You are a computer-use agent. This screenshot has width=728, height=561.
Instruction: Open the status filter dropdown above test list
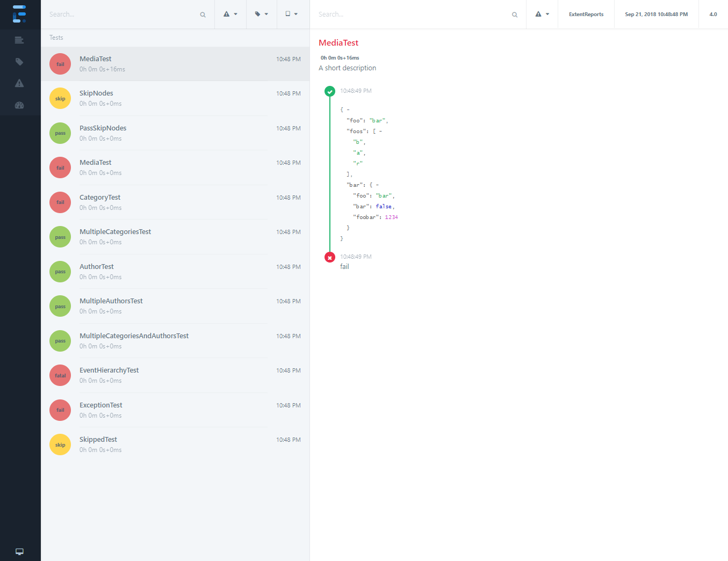230,14
